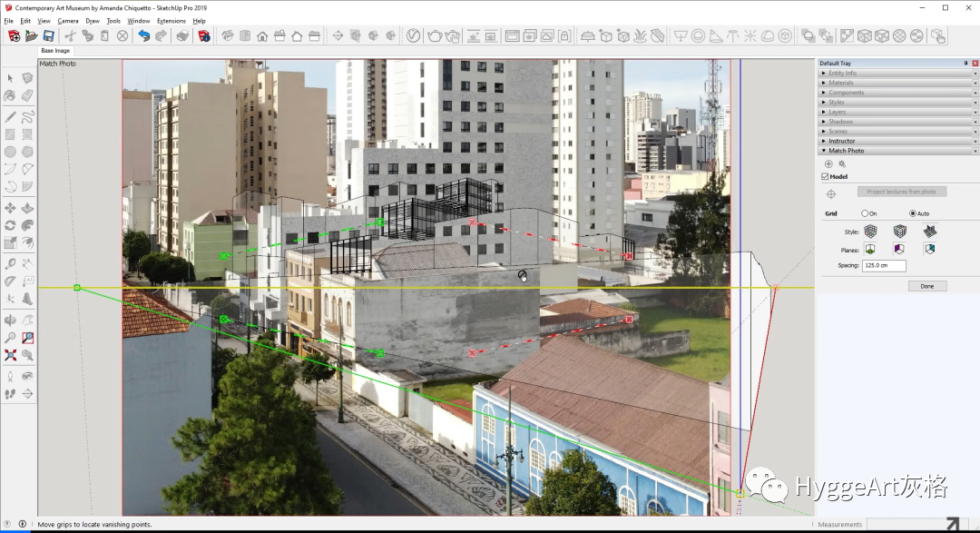Select the Rotate tool
980x533 pixels.
pyautogui.click(x=10, y=226)
